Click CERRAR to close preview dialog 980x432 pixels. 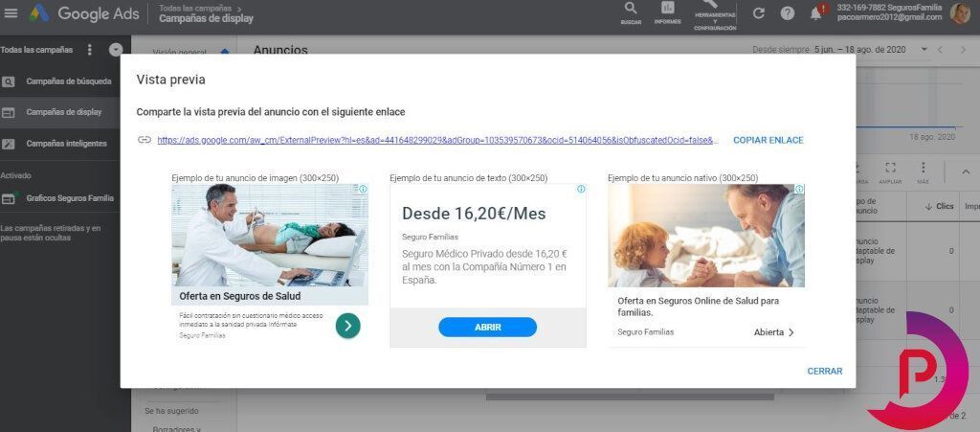pos(824,372)
